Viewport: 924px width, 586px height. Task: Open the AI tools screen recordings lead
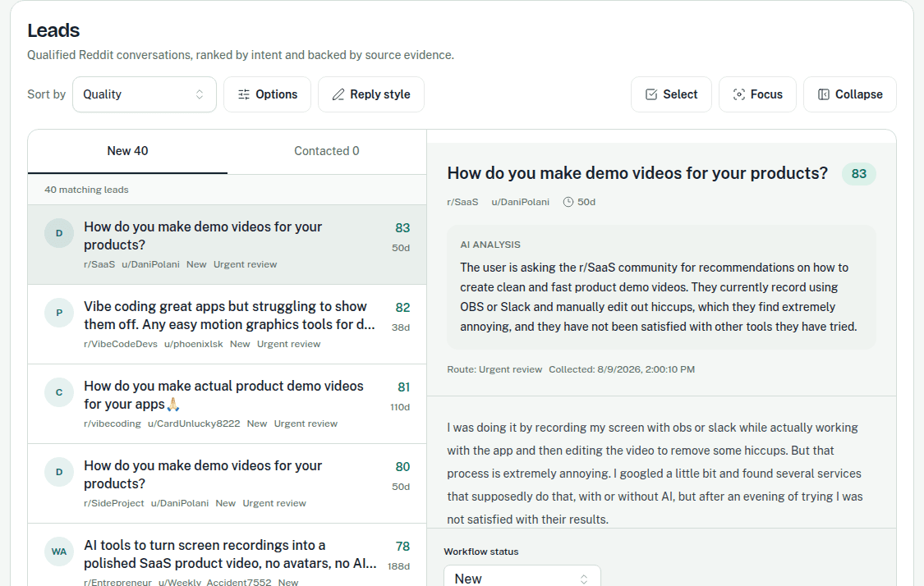pyautogui.click(x=227, y=555)
